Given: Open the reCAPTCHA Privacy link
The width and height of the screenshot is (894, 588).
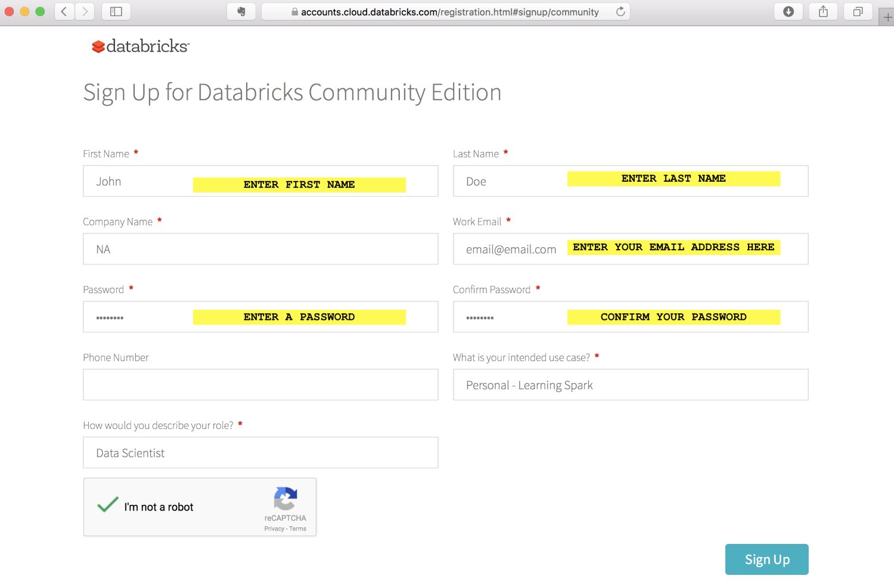Looking at the screenshot, I should [x=274, y=528].
